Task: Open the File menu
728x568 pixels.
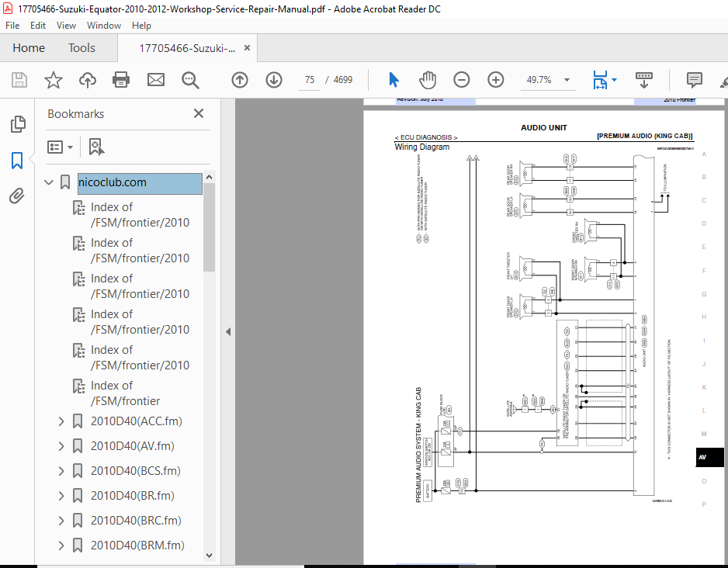Action: (12, 26)
